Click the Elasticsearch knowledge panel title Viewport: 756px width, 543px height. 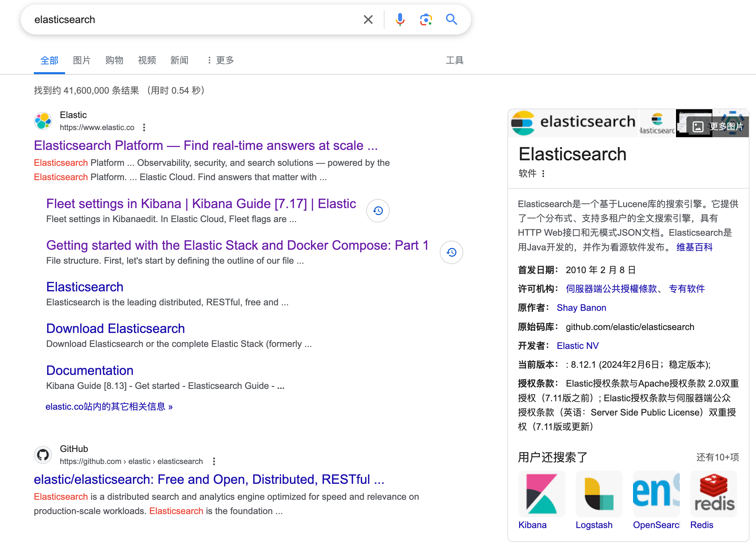572,154
